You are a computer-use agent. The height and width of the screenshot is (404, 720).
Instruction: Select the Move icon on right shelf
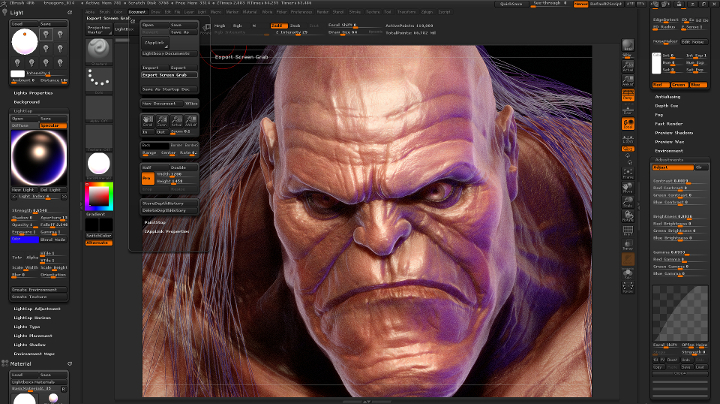tap(628, 188)
